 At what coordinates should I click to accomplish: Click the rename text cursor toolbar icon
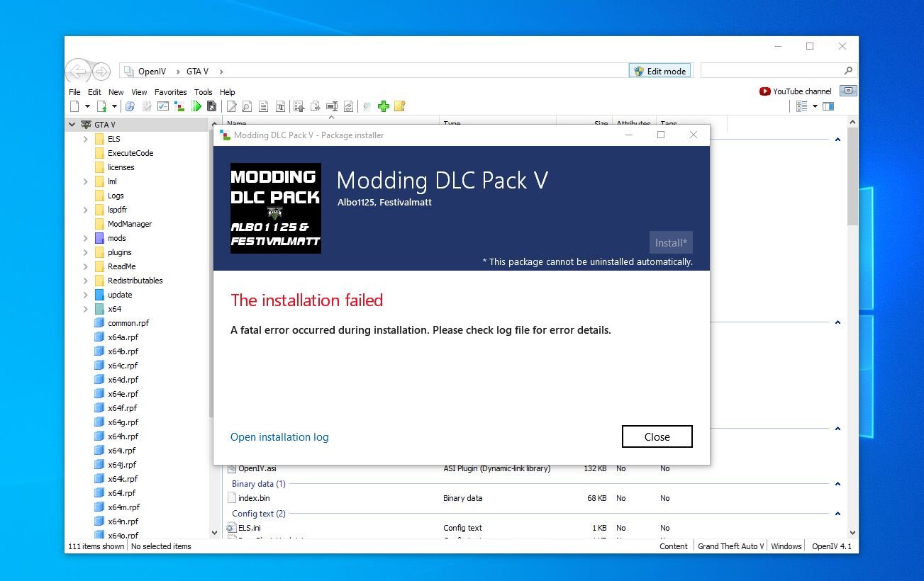(332, 106)
